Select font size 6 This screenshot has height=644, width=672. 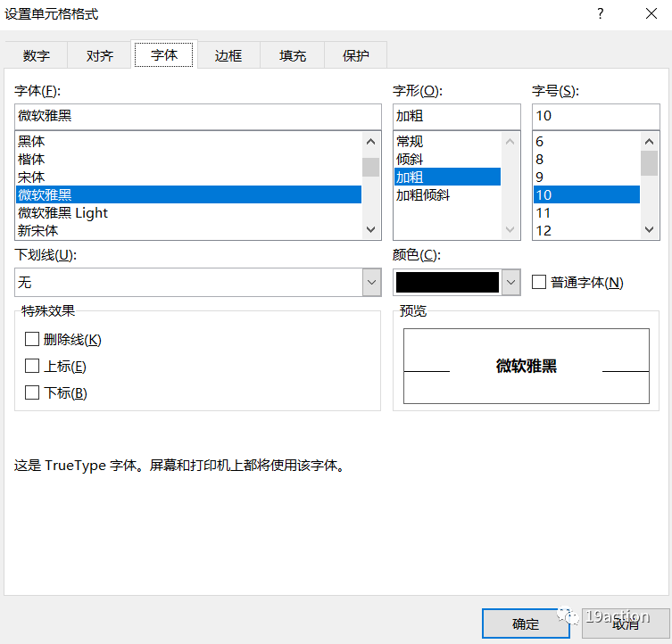coord(586,142)
